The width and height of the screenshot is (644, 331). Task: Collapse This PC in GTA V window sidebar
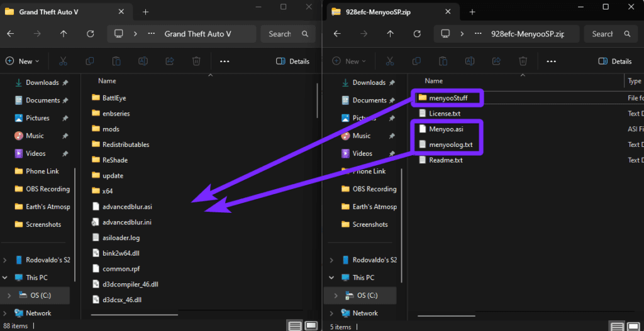pyautogui.click(x=5, y=278)
